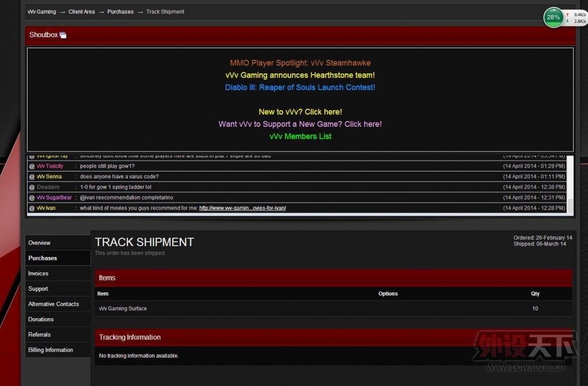Open Donations in sidebar menu
Image resolution: width=588 pixels, height=386 pixels.
(58, 319)
